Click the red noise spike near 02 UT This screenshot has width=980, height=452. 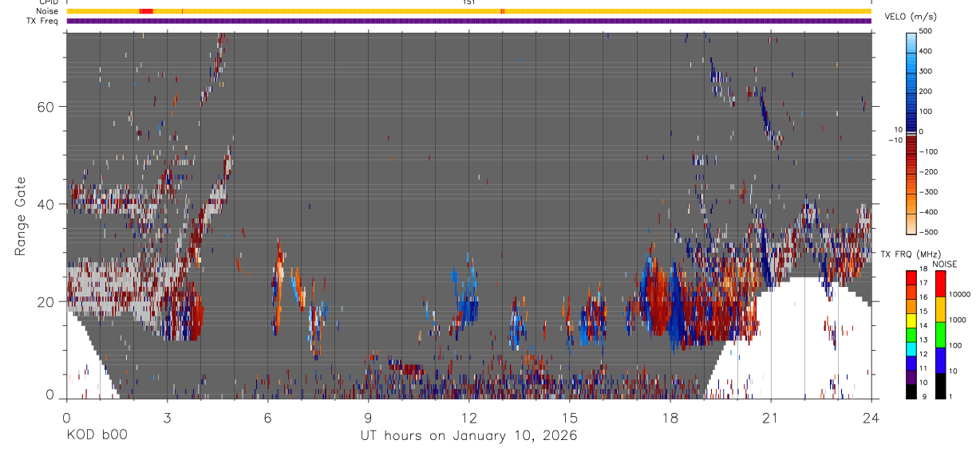tap(145, 11)
